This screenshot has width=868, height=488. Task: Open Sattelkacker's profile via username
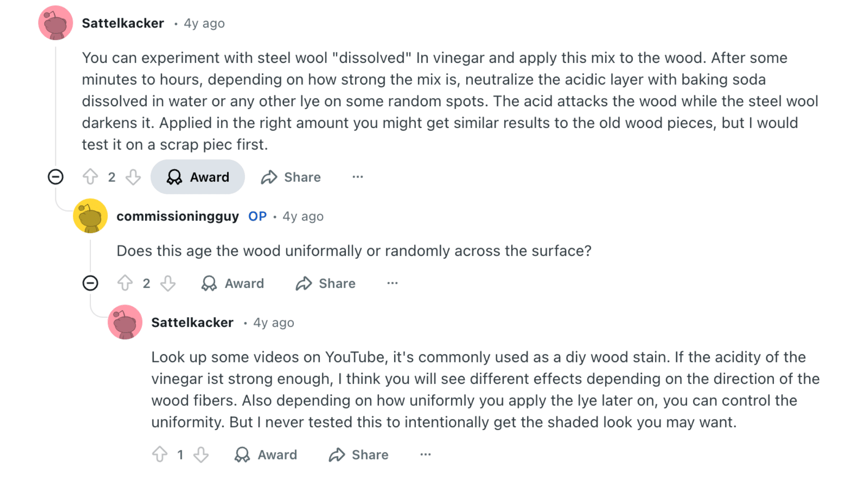click(123, 23)
